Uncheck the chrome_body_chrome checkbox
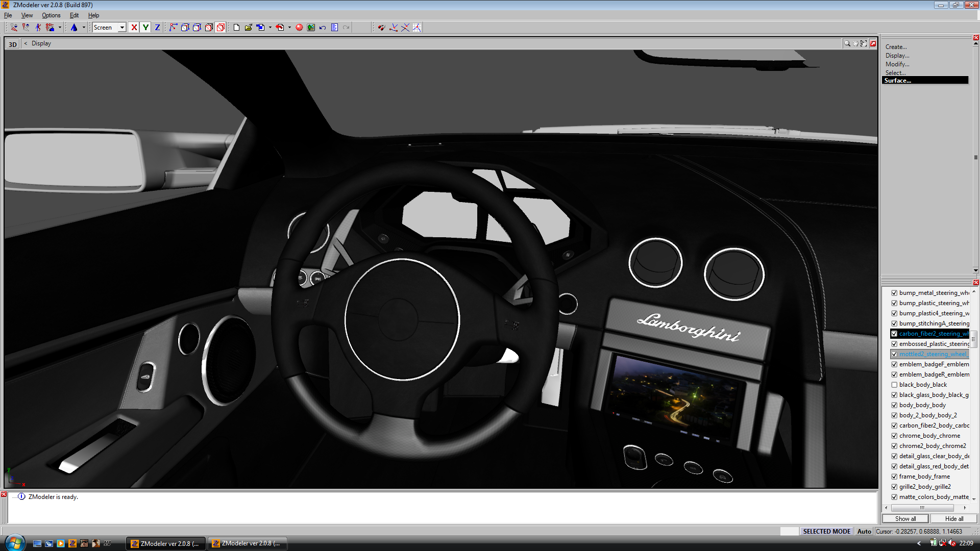Screen dimensions: 980x551 coord(894,436)
